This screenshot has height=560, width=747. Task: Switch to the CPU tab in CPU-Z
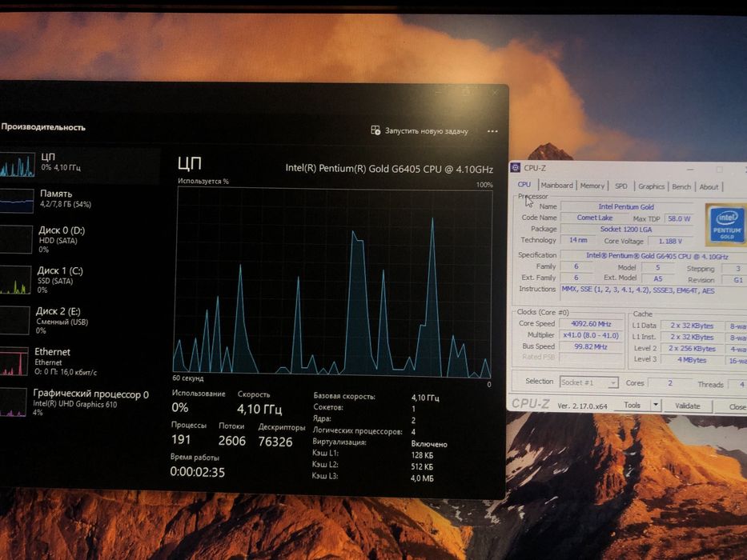click(x=524, y=185)
